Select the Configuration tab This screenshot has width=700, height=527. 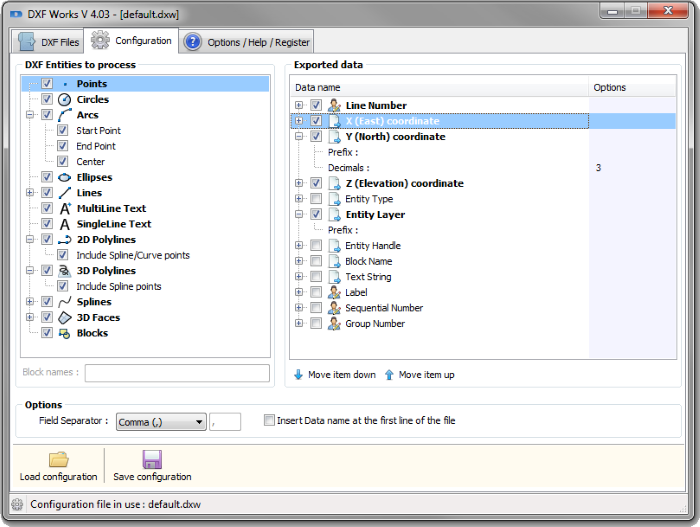coord(131,41)
